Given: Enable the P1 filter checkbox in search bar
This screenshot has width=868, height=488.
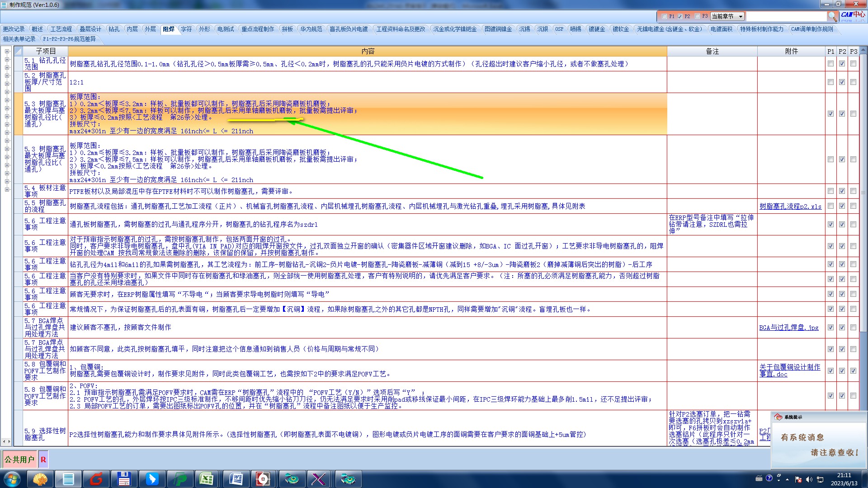Looking at the screenshot, I should pyautogui.click(x=664, y=16).
